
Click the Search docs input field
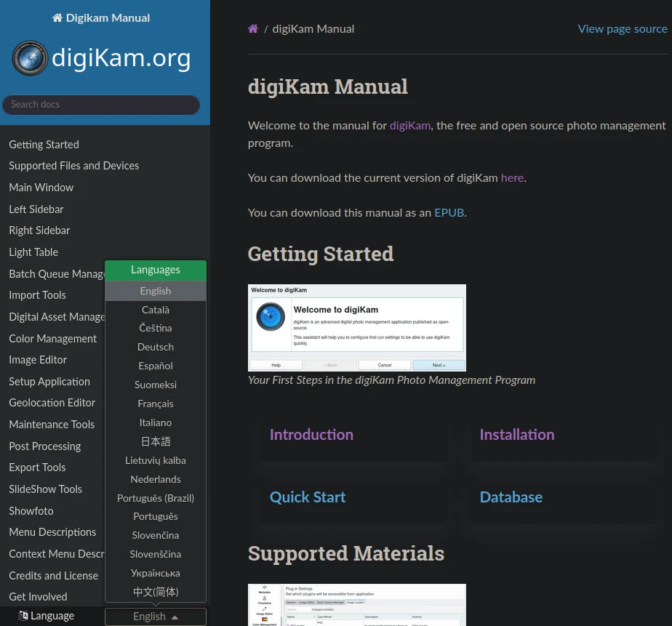pos(101,105)
